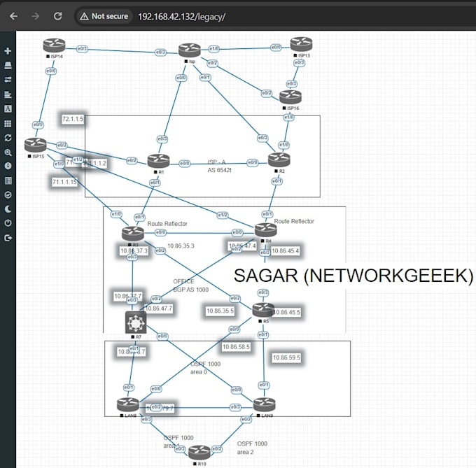This screenshot has width=476, height=468.
Task: Click the Not secure site badge
Action: tap(104, 16)
